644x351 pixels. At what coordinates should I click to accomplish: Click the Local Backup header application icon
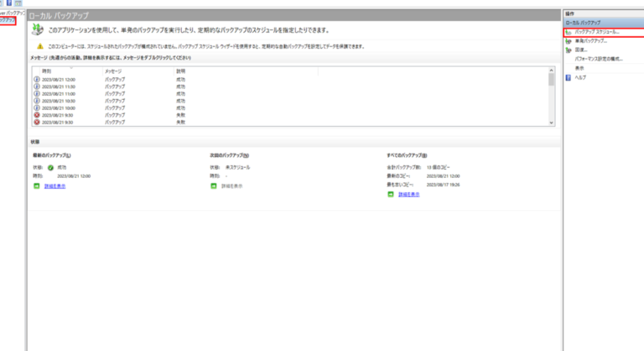click(37, 29)
